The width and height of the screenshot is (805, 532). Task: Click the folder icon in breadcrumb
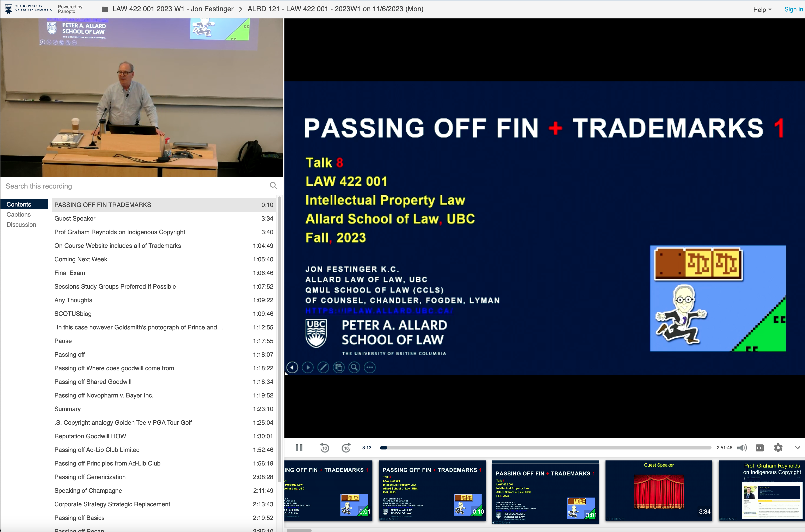pos(105,9)
